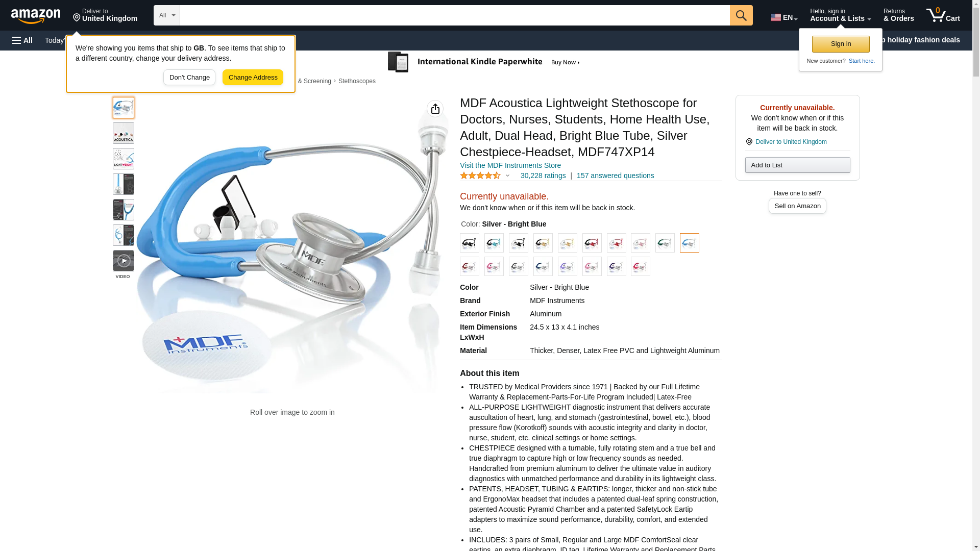The height and width of the screenshot is (551, 980).
Task: Open the shopping cart icon
Action: [x=943, y=15]
